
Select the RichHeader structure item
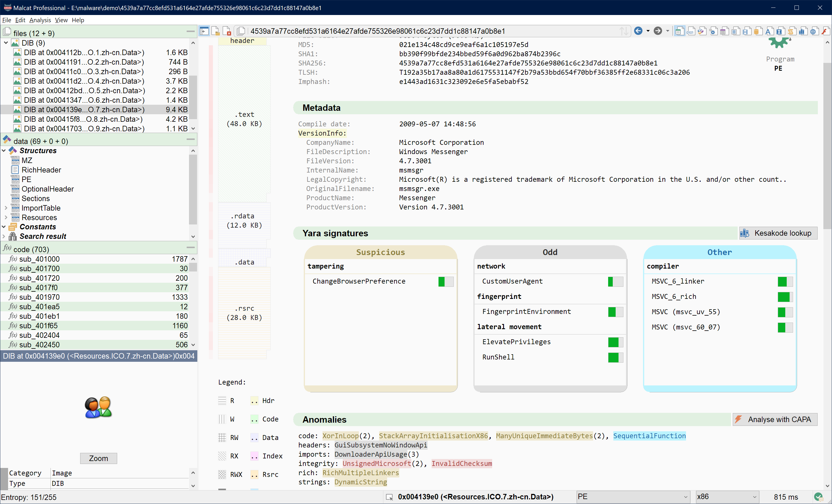[41, 170]
